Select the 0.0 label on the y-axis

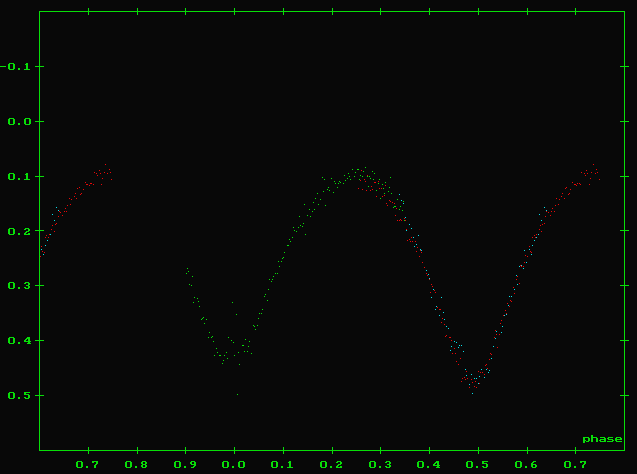click(21, 122)
